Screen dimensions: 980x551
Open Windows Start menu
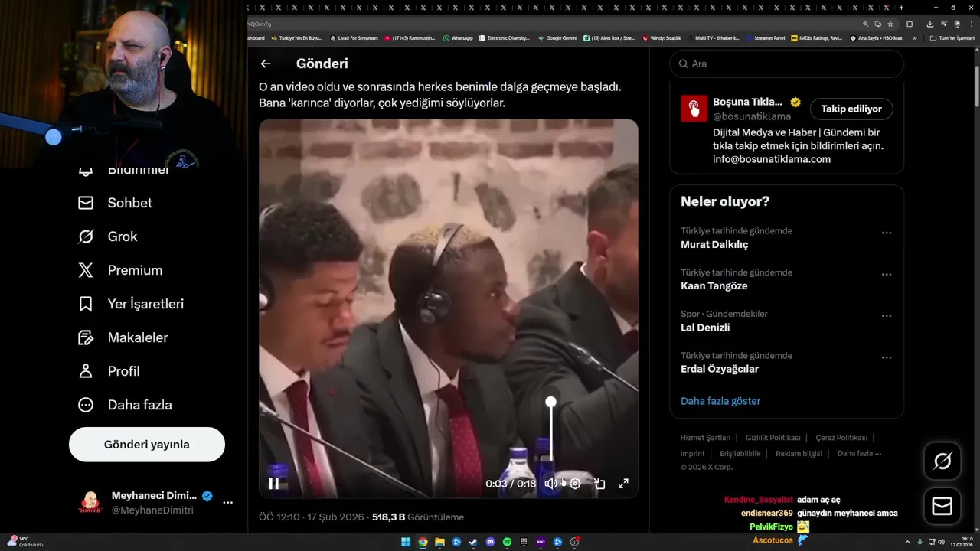point(406,543)
